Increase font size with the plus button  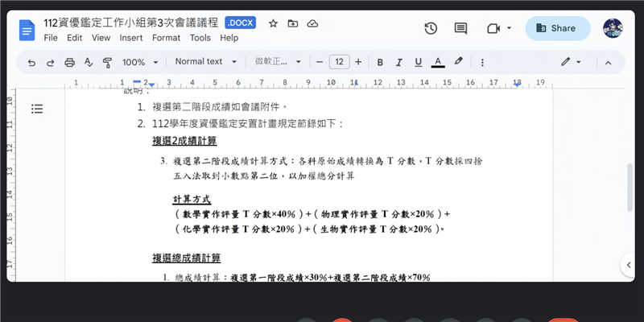point(358,62)
